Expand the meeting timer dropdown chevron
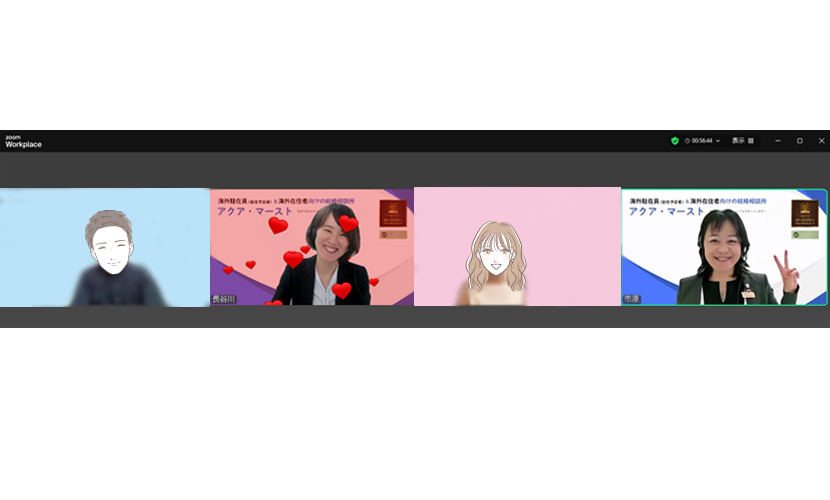 [718, 141]
